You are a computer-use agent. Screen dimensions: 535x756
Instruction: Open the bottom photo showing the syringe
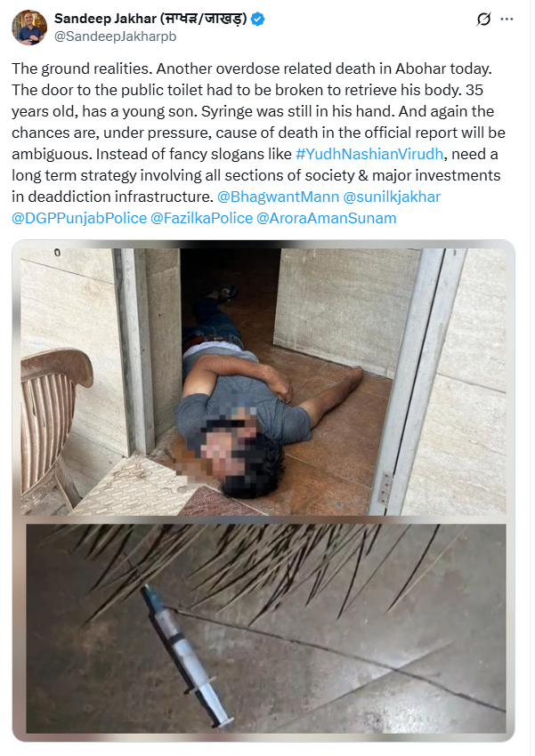click(x=266, y=629)
